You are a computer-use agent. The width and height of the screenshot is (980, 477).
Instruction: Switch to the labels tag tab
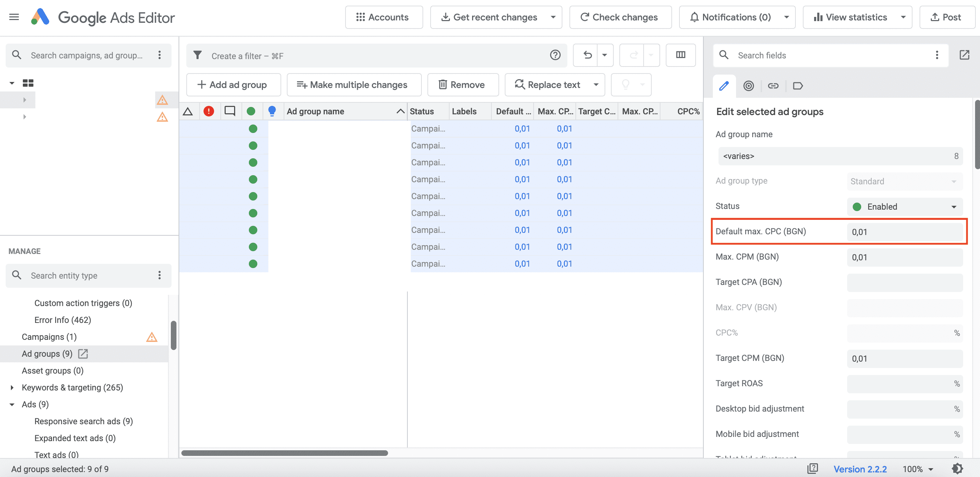(798, 86)
